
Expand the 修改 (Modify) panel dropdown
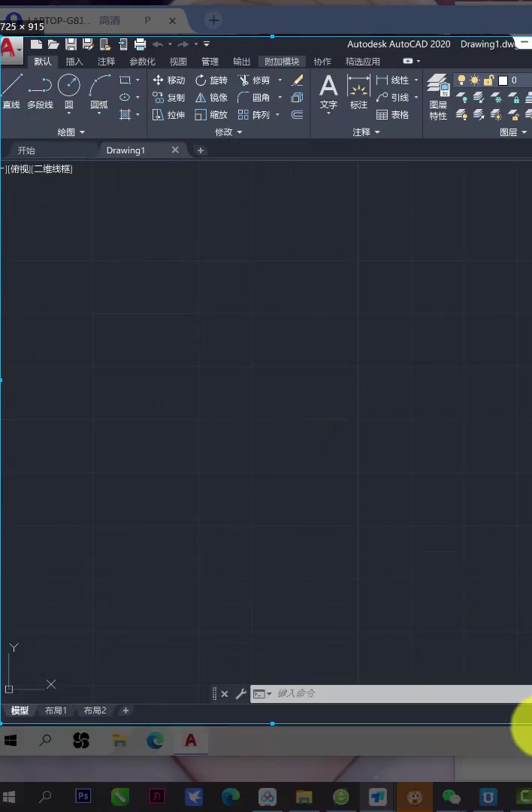[228, 132]
